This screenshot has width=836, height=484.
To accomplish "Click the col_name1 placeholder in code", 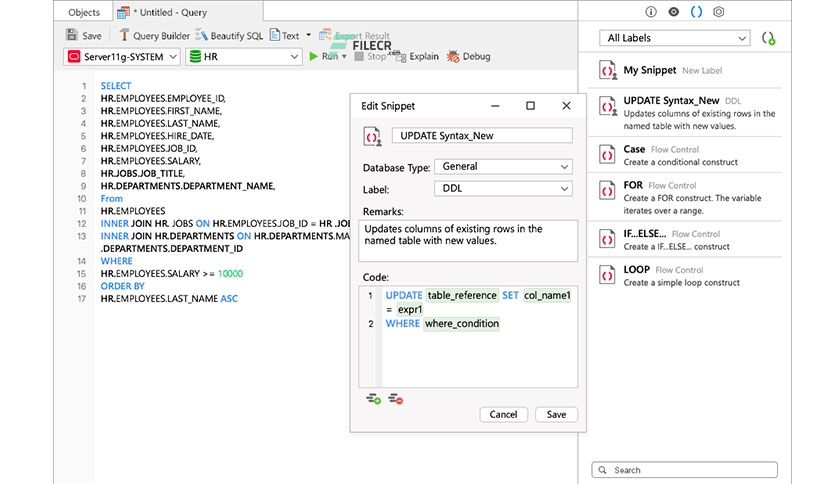I will (x=547, y=295).
